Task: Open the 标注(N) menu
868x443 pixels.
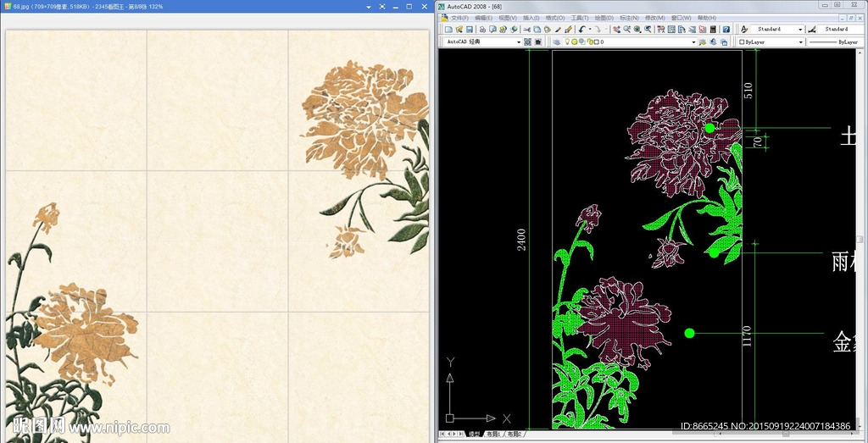Action: [630, 19]
